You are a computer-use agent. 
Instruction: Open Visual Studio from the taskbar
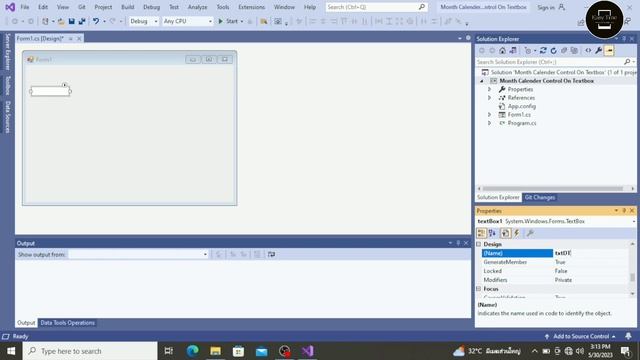pos(308,351)
